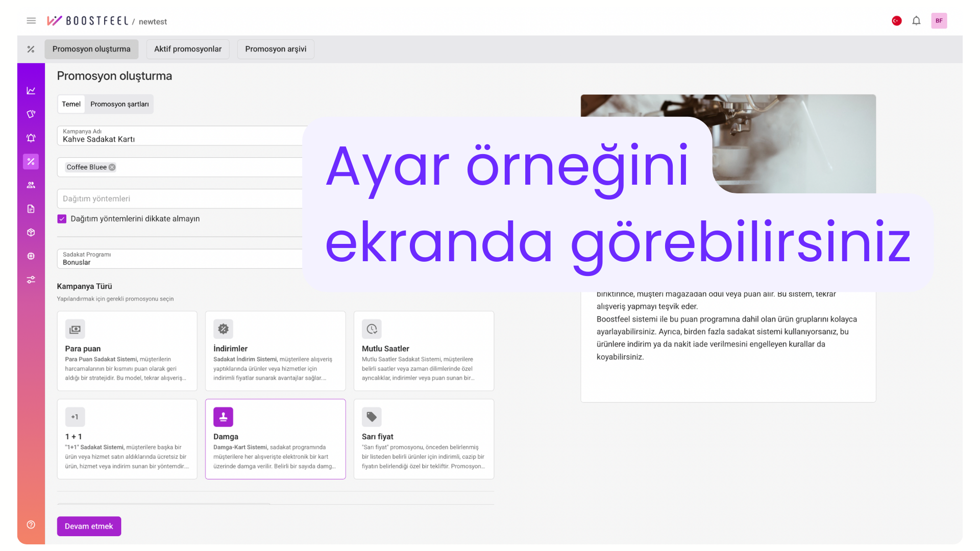Switch to the Aktif promosyonlar tab
980x551 pixels.
[188, 49]
